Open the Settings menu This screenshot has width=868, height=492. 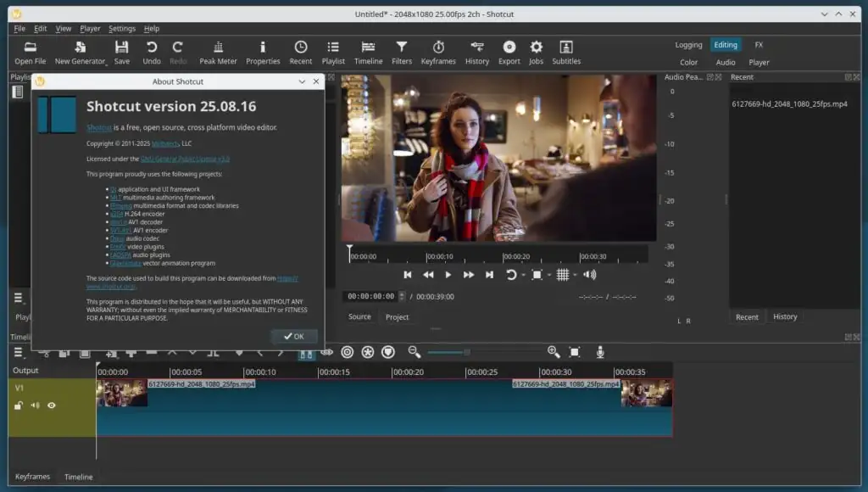tap(121, 29)
